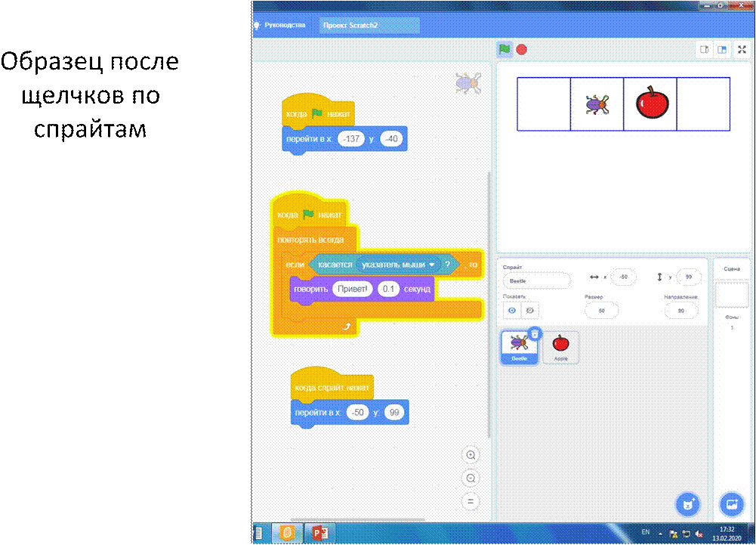Open the choose a backdrop button
Screen dimensions: 756x545
click(730, 503)
